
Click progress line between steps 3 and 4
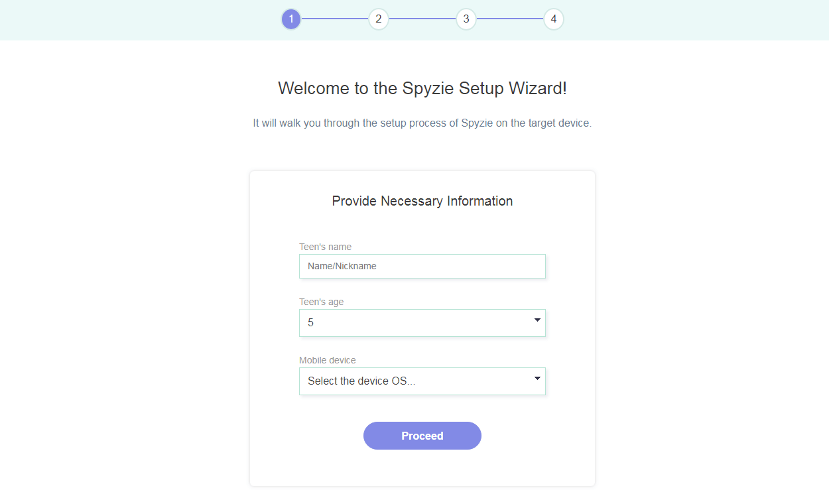(510, 19)
